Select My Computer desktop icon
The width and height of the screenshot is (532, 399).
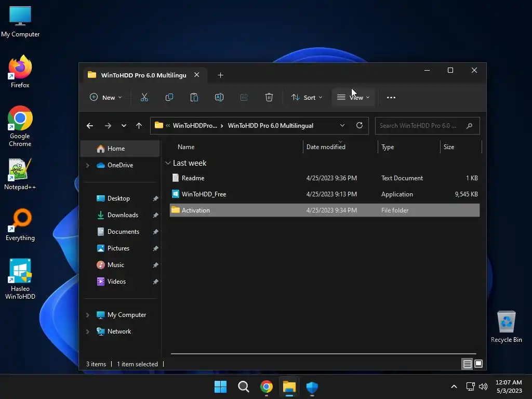(20, 21)
